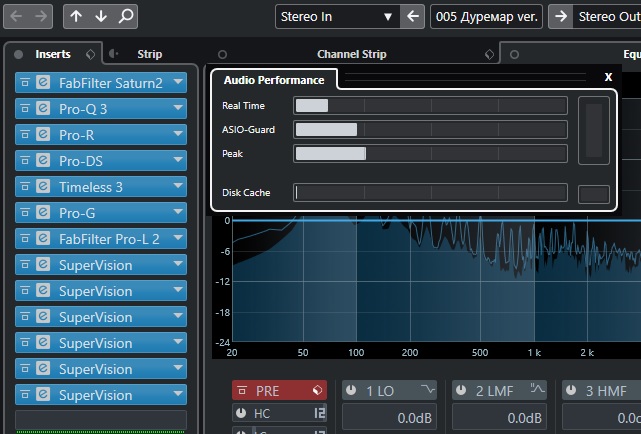The height and width of the screenshot is (434, 641).
Task: Toggle the HC filter power button
Action: [241, 413]
